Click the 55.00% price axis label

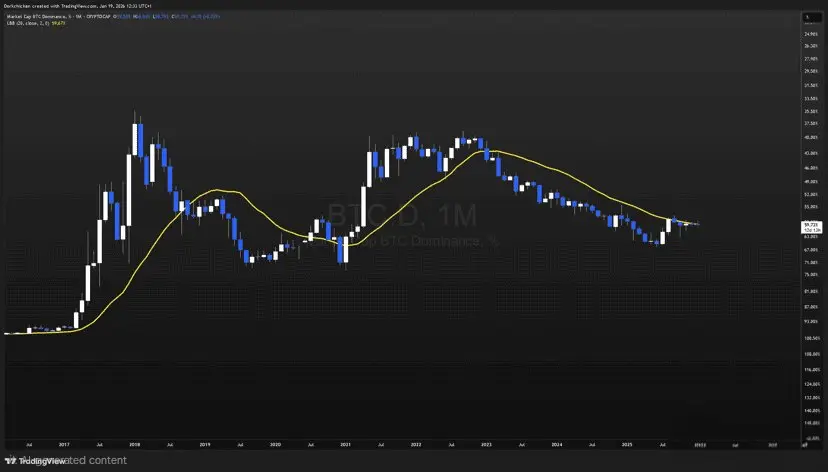(811, 207)
